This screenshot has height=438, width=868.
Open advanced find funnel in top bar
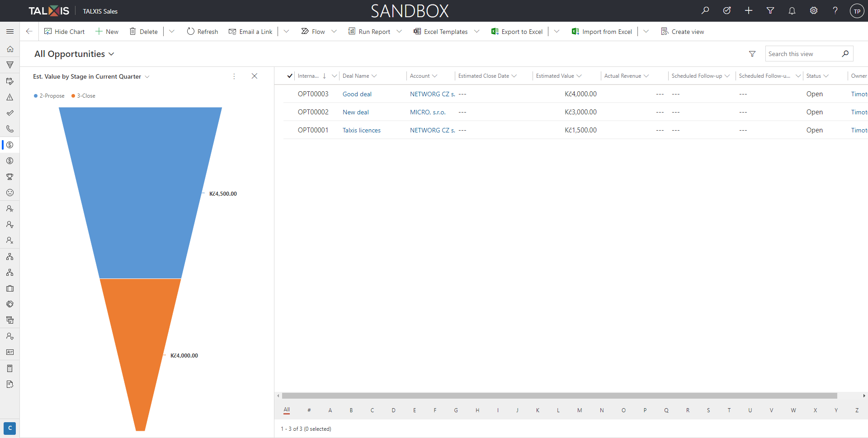click(x=770, y=11)
